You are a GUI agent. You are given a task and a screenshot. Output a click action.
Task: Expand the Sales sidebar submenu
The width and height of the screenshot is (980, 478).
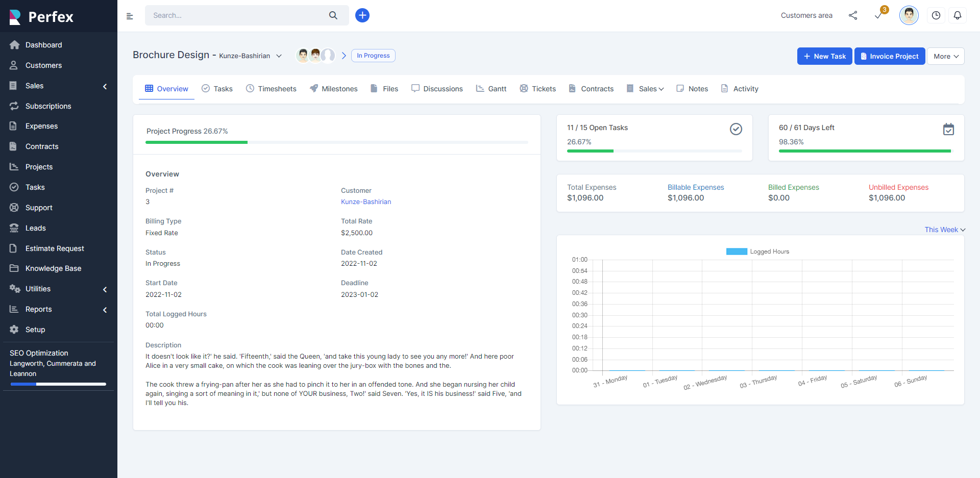pos(105,86)
